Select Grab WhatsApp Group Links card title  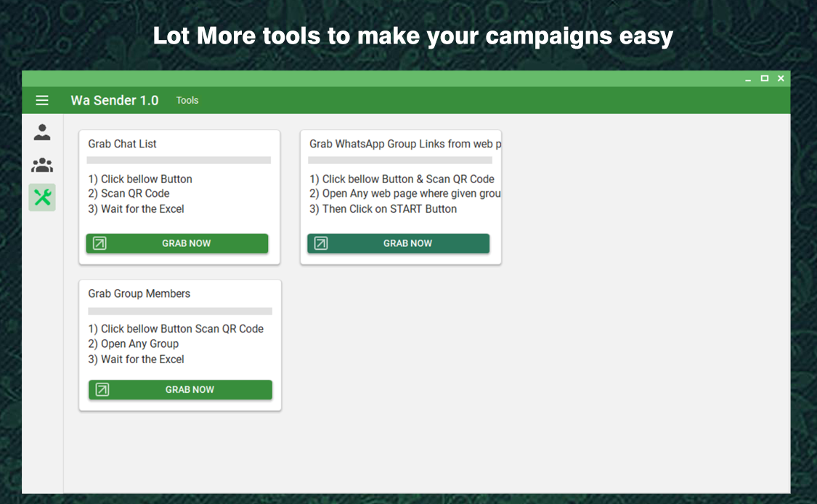(405, 144)
